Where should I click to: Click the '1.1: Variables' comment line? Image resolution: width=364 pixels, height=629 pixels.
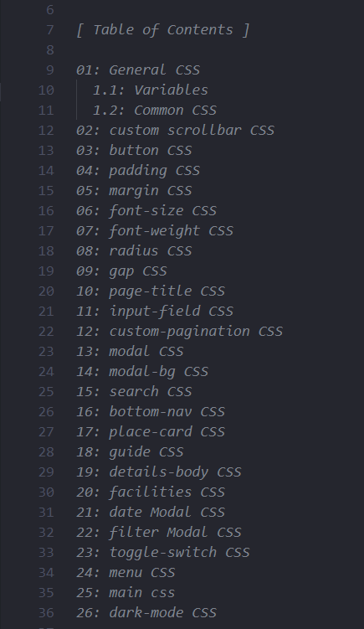[x=151, y=90]
